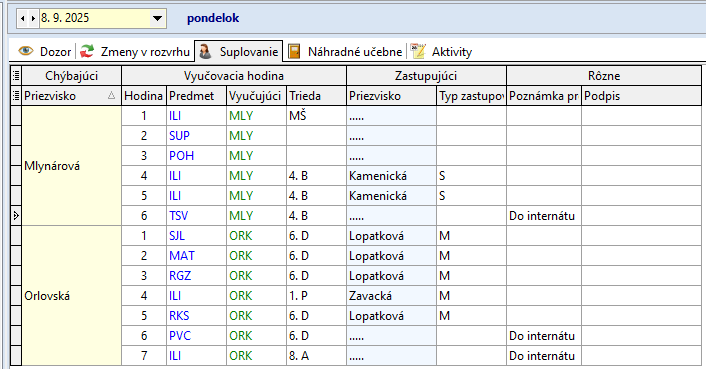
Task: Sort by the Priezvisko column's triangle indicator
Action: coord(111,95)
